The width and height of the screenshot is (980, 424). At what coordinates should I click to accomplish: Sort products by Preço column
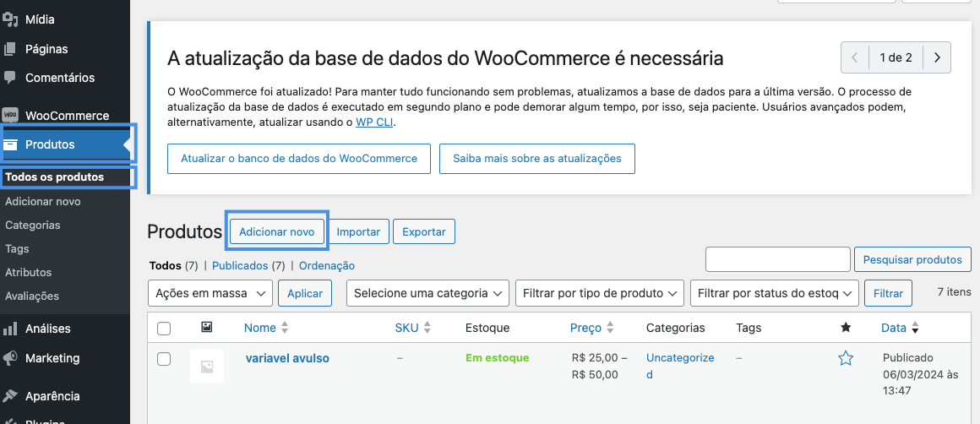pyautogui.click(x=585, y=328)
